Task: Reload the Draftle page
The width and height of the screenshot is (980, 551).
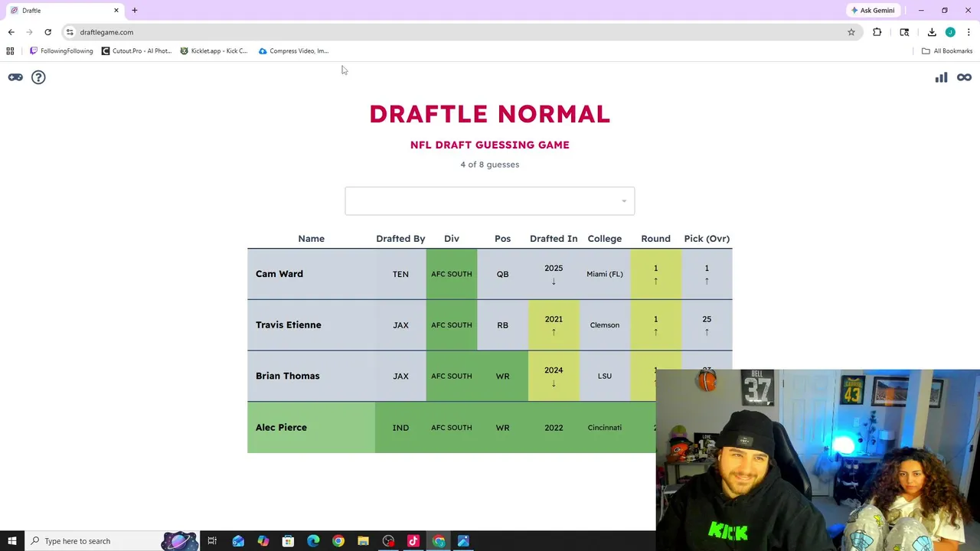Action: pyautogui.click(x=47, y=32)
